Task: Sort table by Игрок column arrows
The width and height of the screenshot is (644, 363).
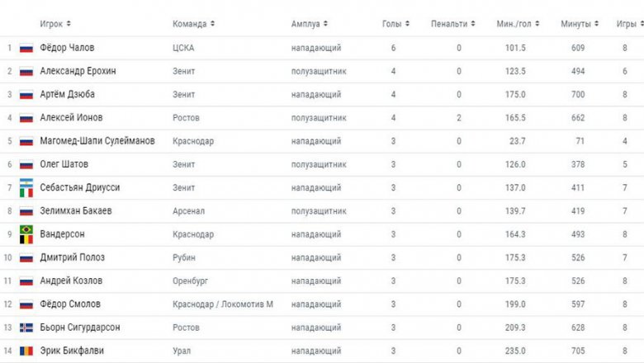Action: (69, 24)
